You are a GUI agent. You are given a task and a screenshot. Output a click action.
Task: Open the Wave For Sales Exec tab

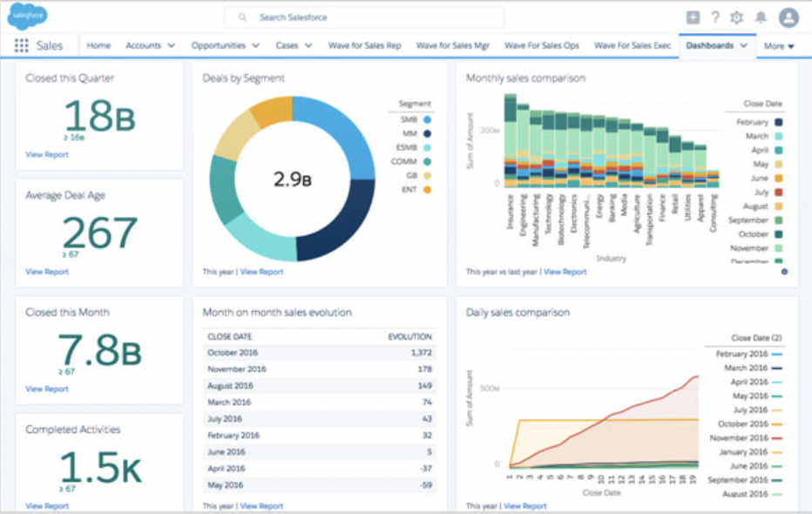633,45
